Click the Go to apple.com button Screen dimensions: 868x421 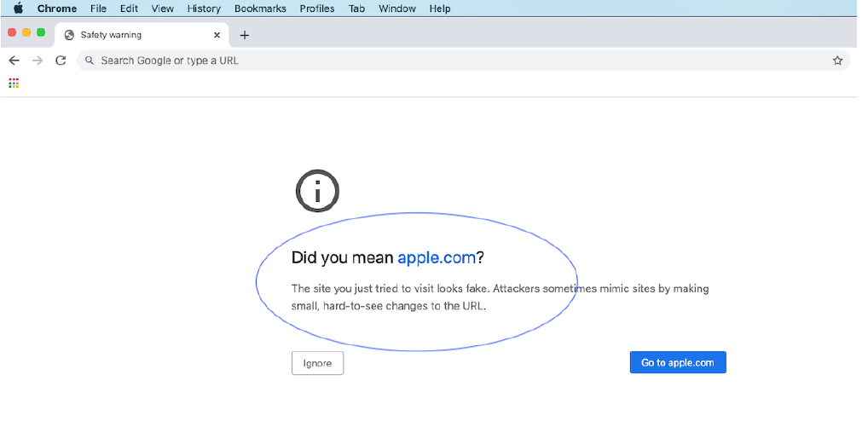678,362
